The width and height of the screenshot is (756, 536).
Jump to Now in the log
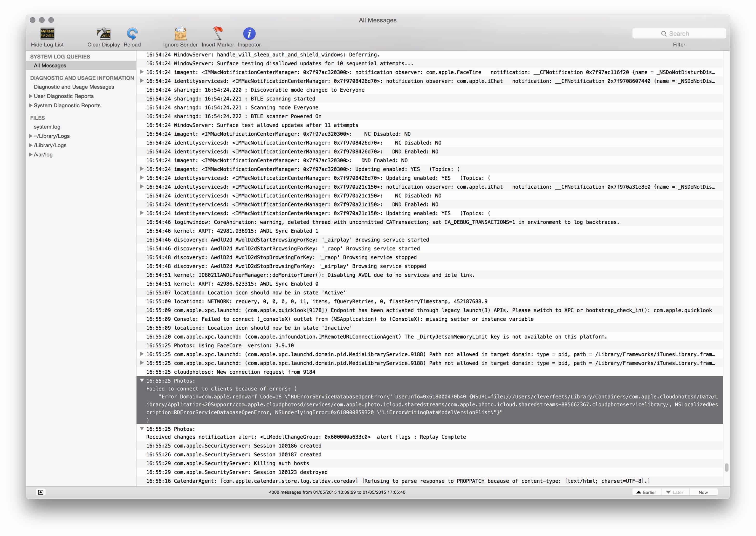coord(703,492)
